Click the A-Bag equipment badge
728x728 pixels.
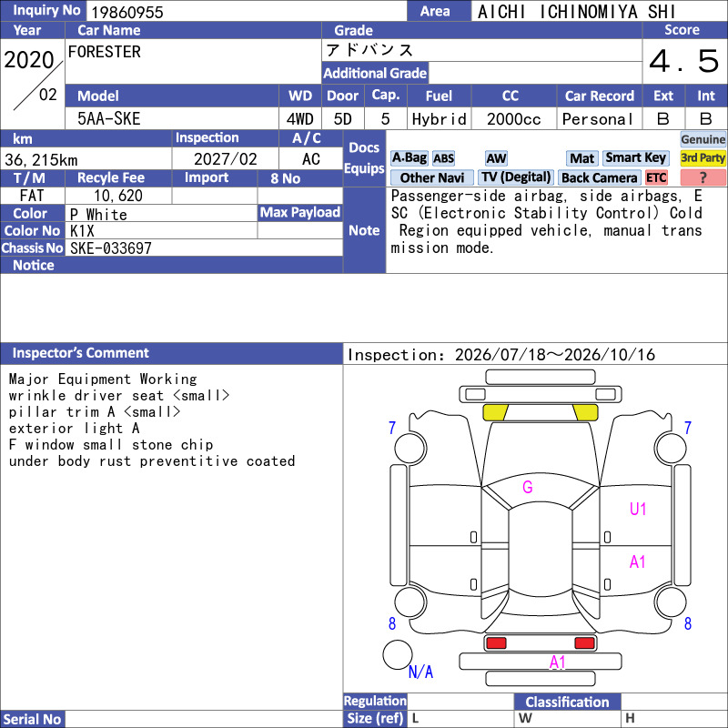(x=409, y=157)
